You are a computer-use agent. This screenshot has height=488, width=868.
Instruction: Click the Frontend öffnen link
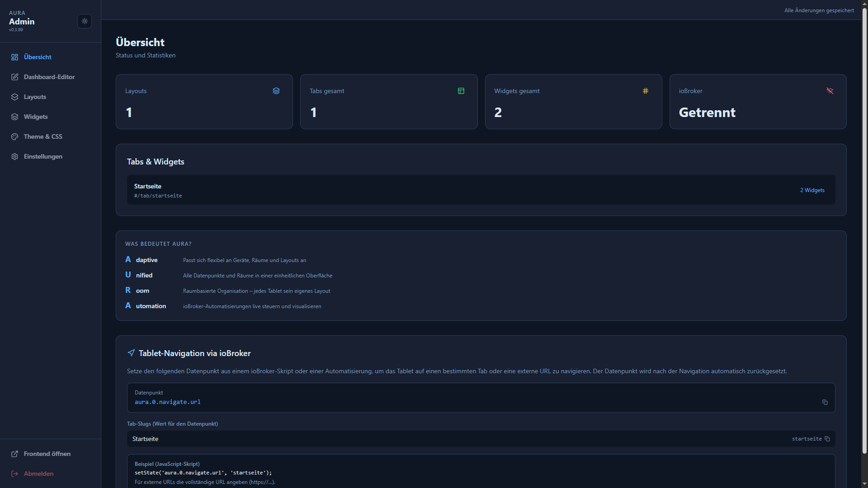(47, 454)
